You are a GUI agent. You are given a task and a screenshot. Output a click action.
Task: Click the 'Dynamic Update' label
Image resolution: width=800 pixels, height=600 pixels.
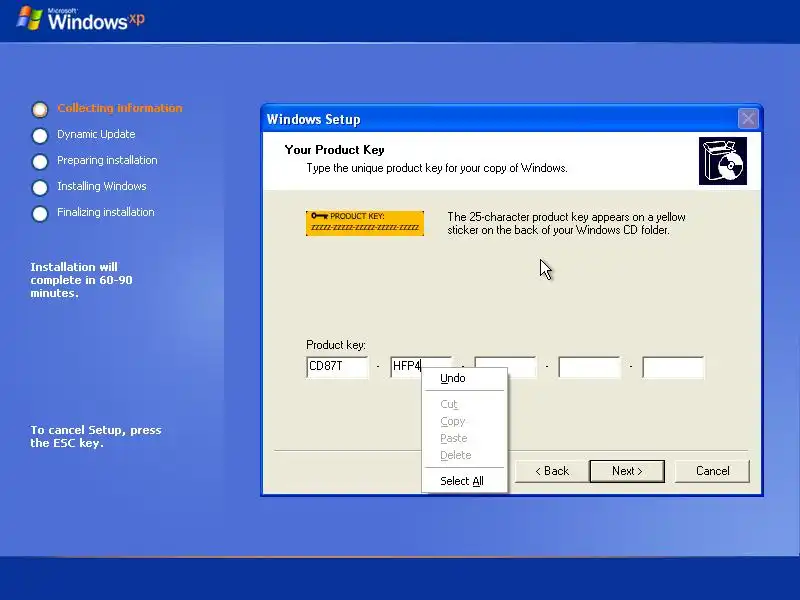[x=96, y=134]
